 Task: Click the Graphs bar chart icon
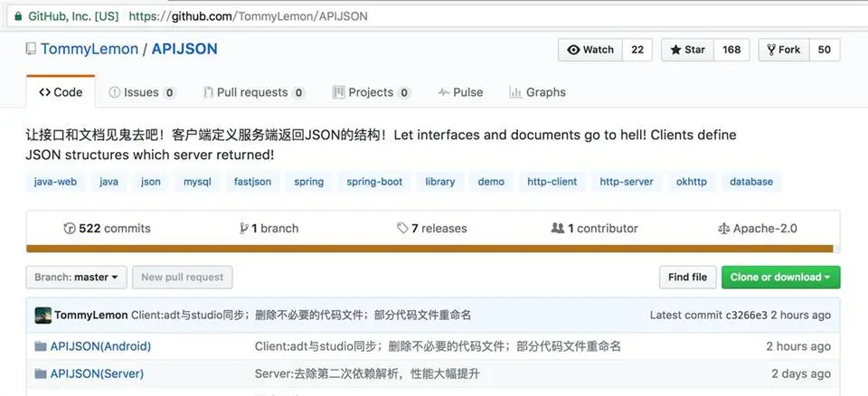(x=515, y=92)
